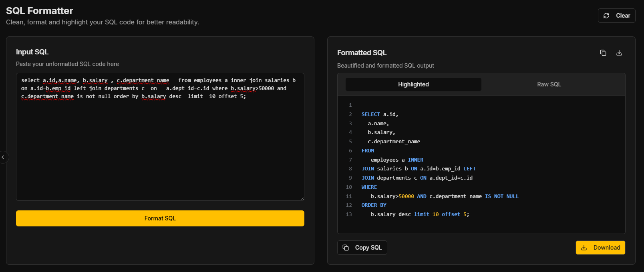Click 'IS NOT NULL' in the output
This screenshot has width=644, height=272.
pos(502,196)
